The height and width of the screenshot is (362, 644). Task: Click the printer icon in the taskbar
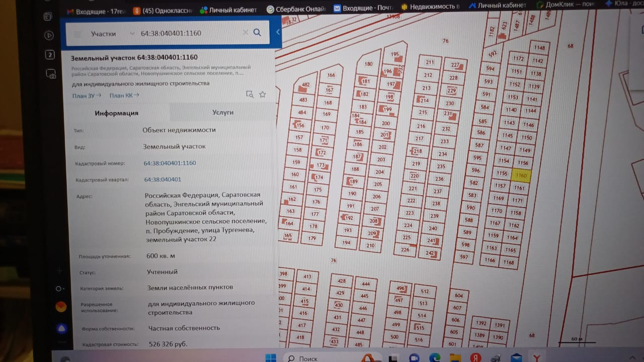click(496, 358)
